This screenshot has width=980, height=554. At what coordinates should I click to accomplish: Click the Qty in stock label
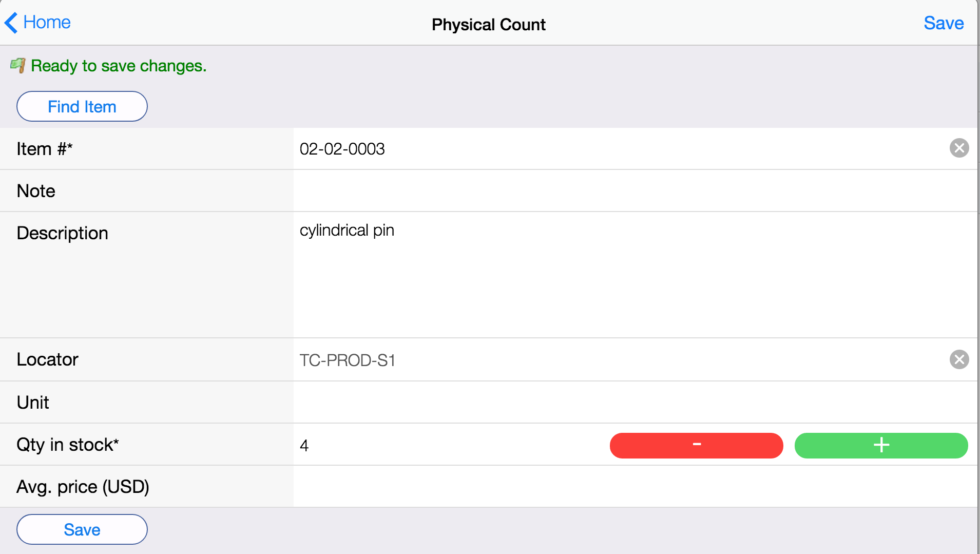pos(68,445)
